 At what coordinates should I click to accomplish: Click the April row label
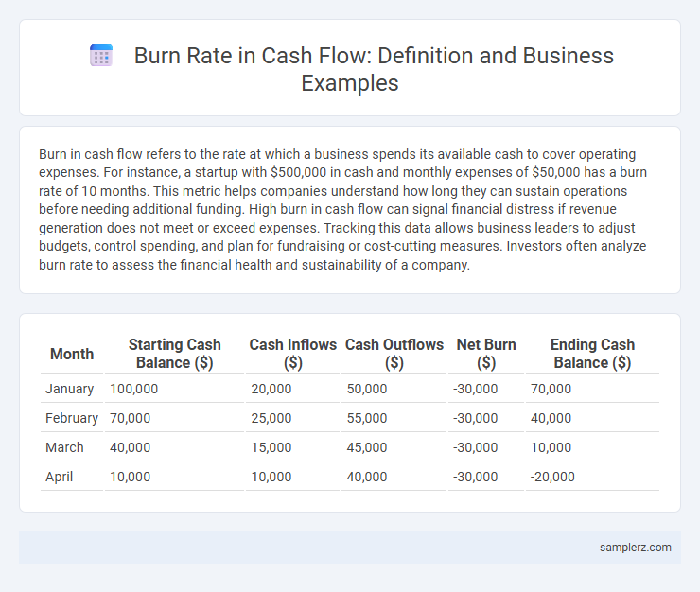coord(60,477)
